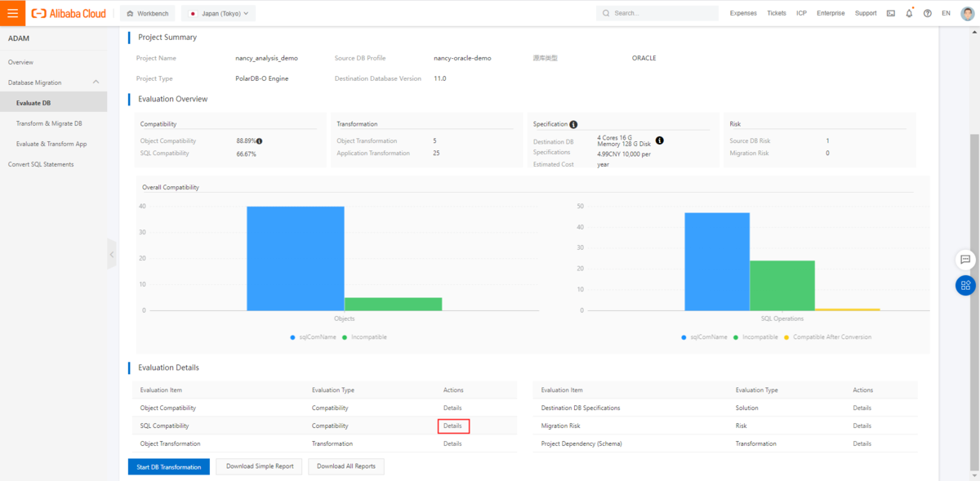The width and height of the screenshot is (980, 481).
Task: Click the ORACLE source type value
Action: (x=644, y=58)
